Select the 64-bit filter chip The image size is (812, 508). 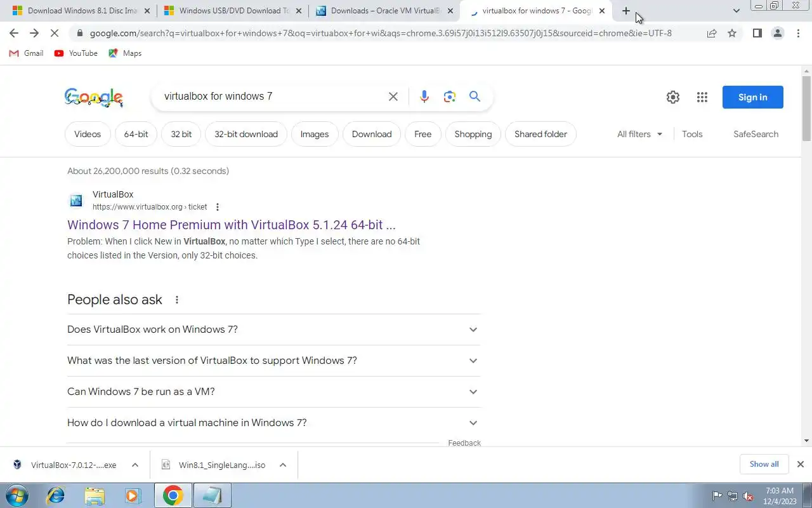click(136, 134)
